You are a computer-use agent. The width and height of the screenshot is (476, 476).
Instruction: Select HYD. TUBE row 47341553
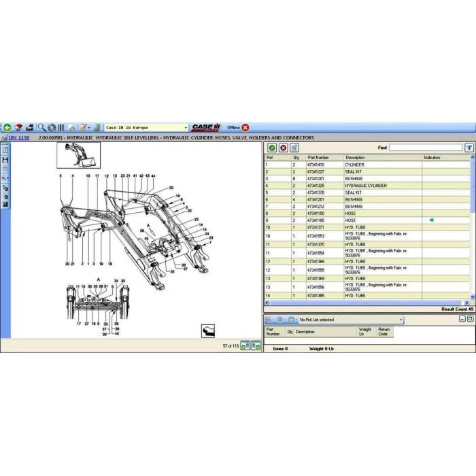coord(367,236)
